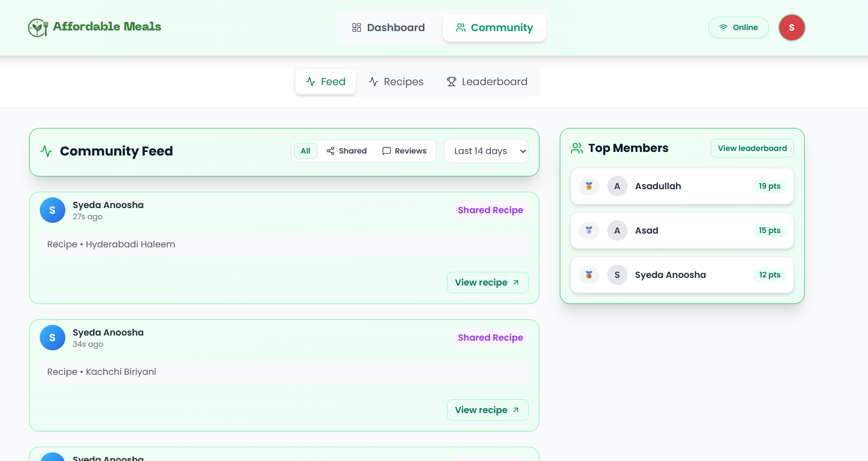Image resolution: width=868 pixels, height=461 pixels.
Task: Click the name Asad in Top Members
Action: coord(647,231)
